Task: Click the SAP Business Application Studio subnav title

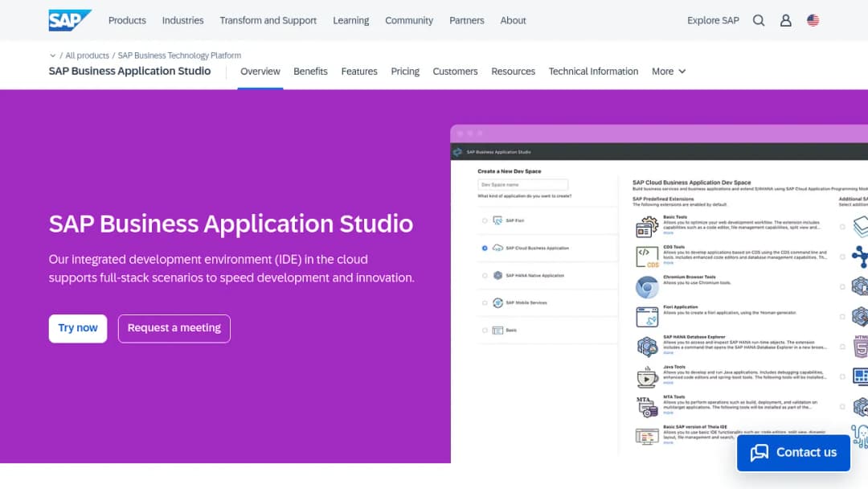Action: coord(129,71)
